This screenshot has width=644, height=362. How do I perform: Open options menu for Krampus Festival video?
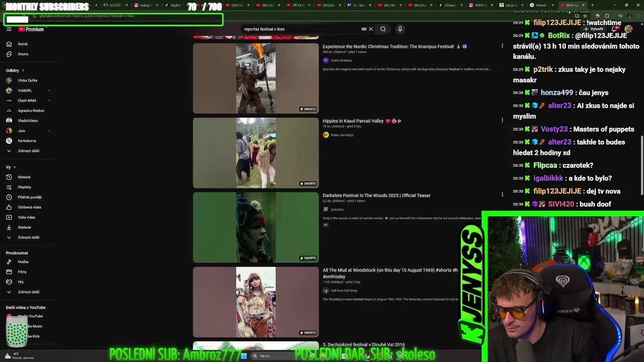tap(502, 46)
